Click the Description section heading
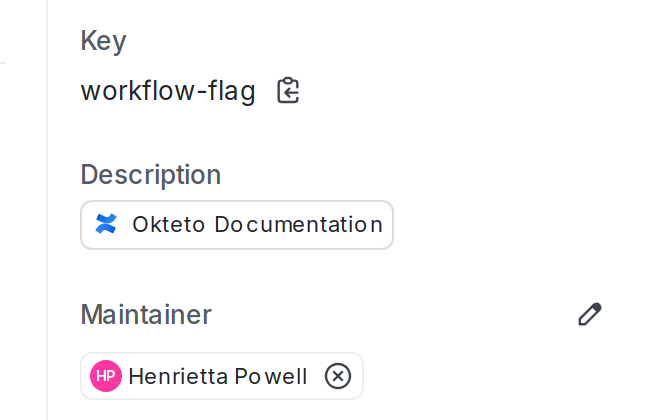 click(150, 174)
